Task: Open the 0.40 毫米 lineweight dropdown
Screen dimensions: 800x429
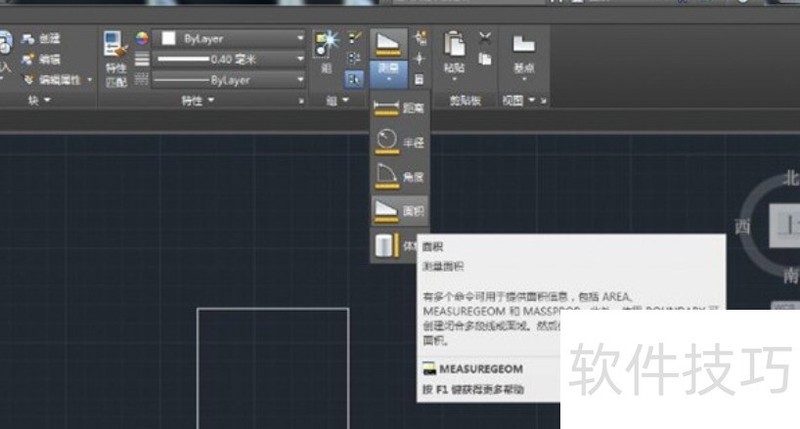Action: (x=230, y=59)
